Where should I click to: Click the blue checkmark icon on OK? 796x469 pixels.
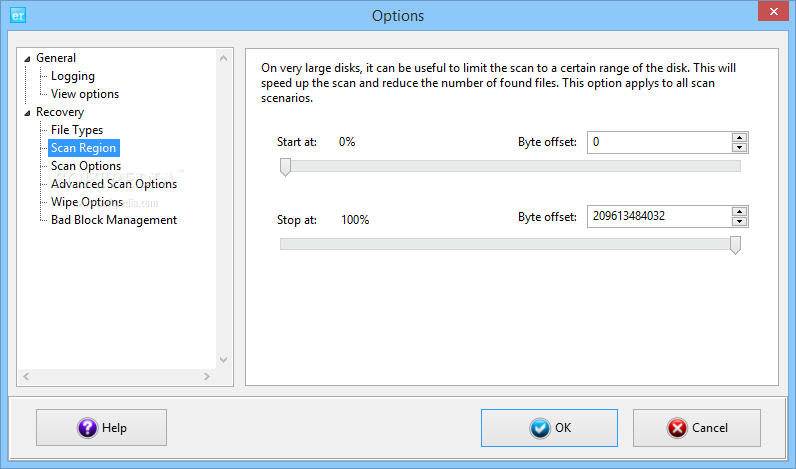click(540, 428)
